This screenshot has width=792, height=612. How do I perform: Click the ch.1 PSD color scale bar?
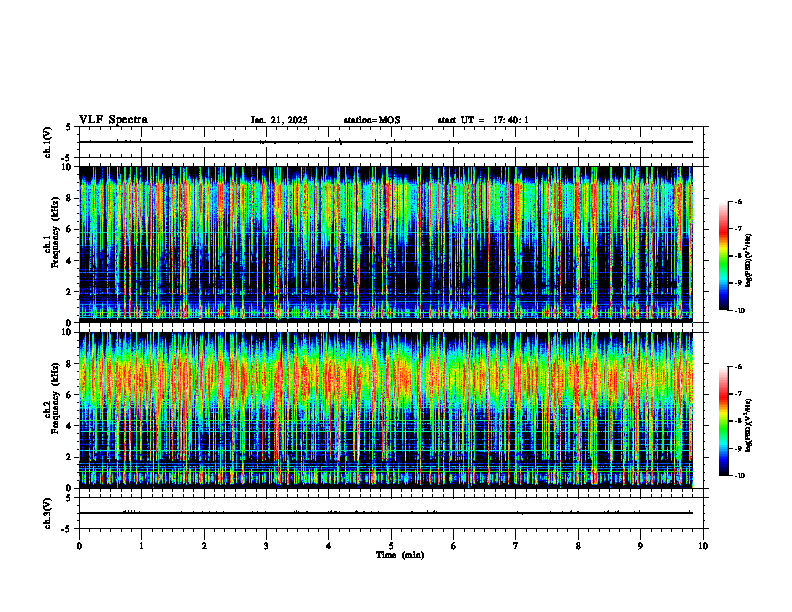(723, 256)
